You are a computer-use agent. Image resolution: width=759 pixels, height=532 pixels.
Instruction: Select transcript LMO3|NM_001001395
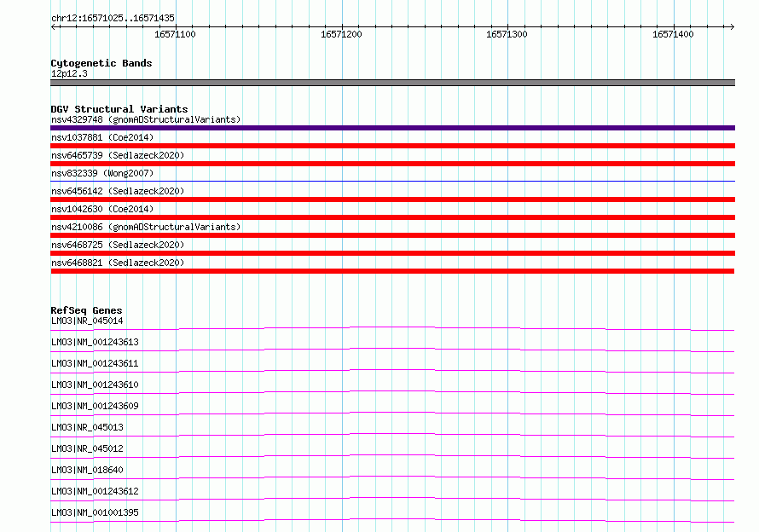click(95, 512)
